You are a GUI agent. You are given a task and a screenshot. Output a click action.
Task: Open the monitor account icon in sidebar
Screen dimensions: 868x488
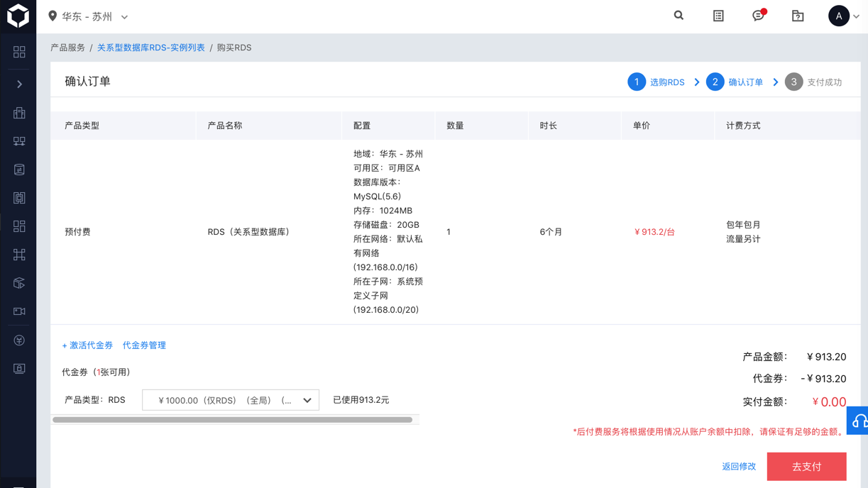19,369
